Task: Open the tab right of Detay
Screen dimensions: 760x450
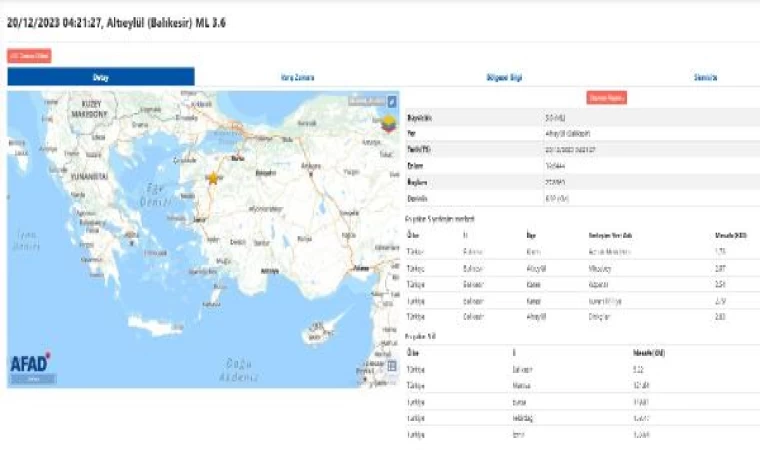Action: pos(292,77)
